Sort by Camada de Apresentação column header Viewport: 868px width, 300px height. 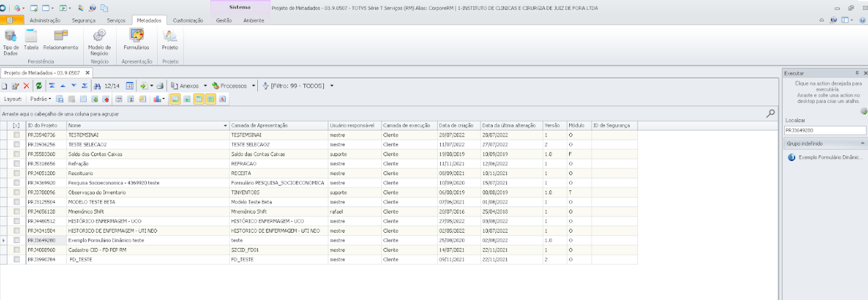pyautogui.click(x=278, y=125)
